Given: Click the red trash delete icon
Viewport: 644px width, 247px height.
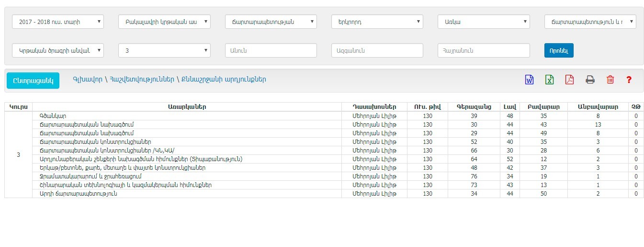Looking at the screenshot, I should tap(610, 80).
